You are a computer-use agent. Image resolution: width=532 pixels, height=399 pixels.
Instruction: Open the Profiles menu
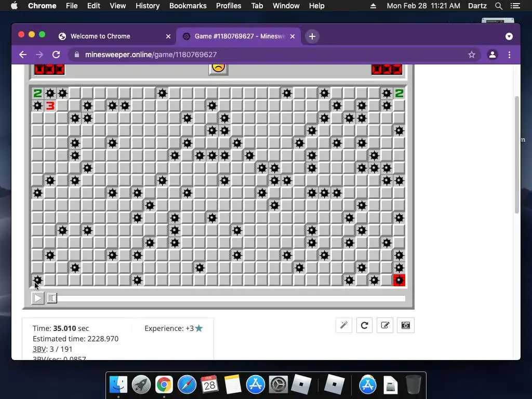[x=229, y=6]
